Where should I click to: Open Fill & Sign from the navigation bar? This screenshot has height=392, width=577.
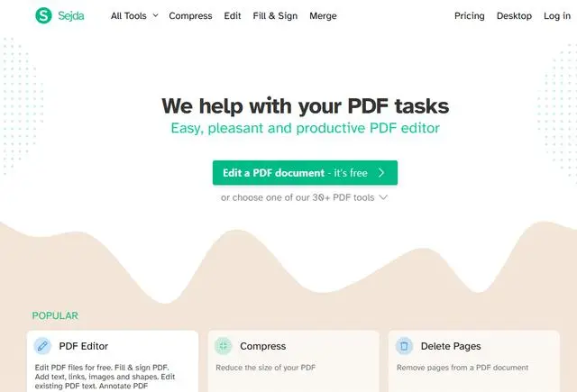click(275, 16)
